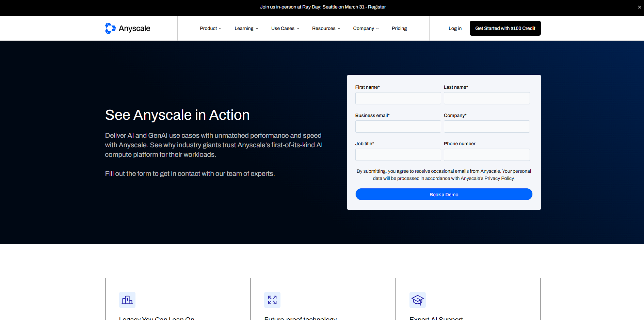Click the Future-proof expand arrows icon

272,300
